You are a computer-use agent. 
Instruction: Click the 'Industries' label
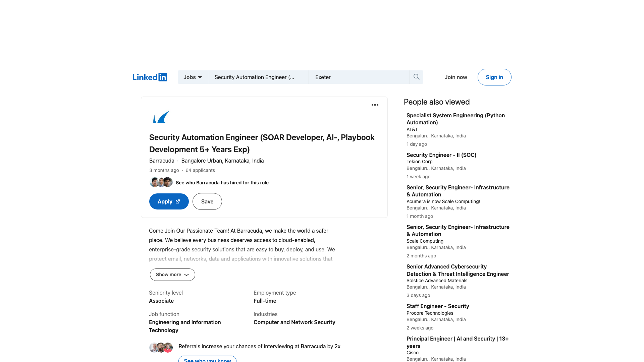pos(265,314)
